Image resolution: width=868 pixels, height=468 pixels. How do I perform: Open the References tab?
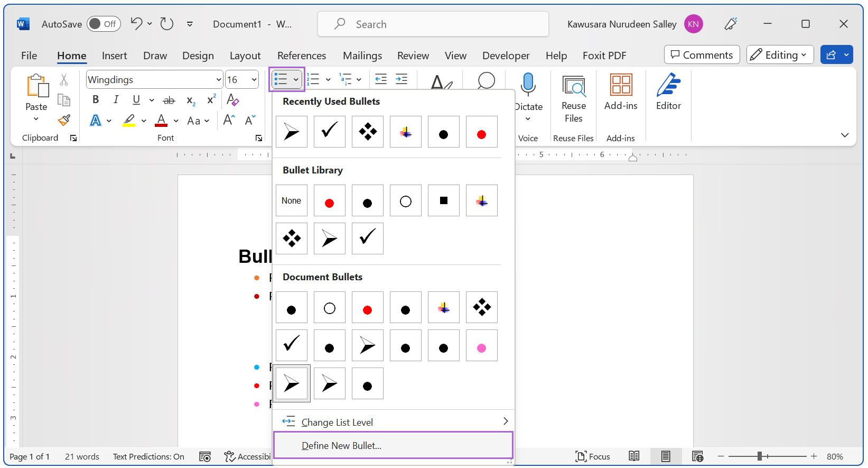(x=302, y=56)
